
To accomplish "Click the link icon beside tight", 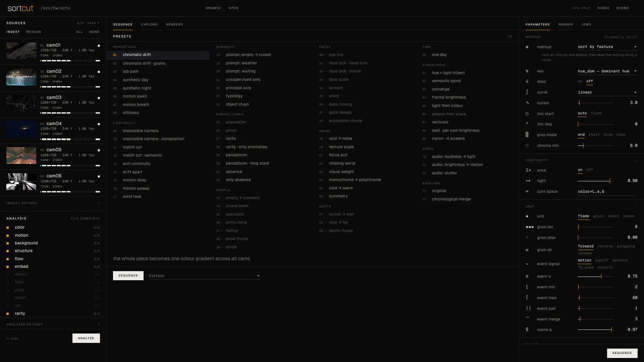I will pyautogui.click(x=528, y=181).
